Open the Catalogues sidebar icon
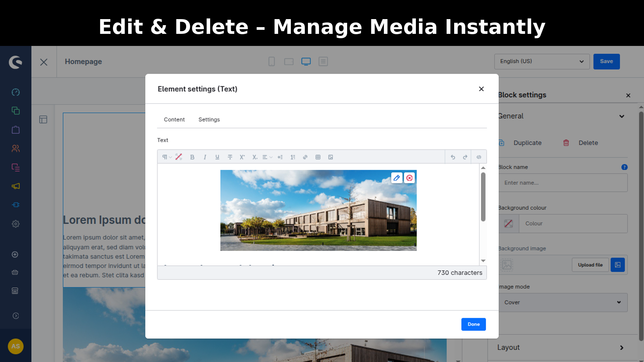The width and height of the screenshot is (644, 362). pyautogui.click(x=15, y=111)
